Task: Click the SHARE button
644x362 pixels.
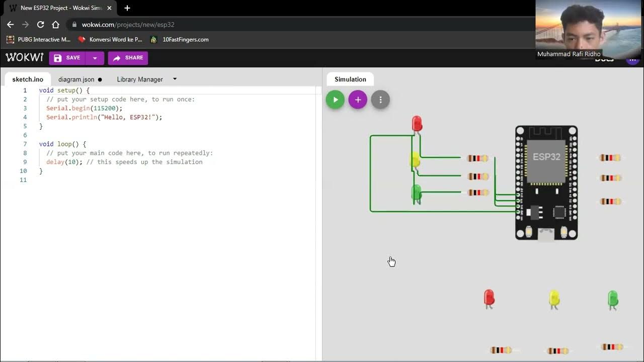Action: tap(128, 58)
